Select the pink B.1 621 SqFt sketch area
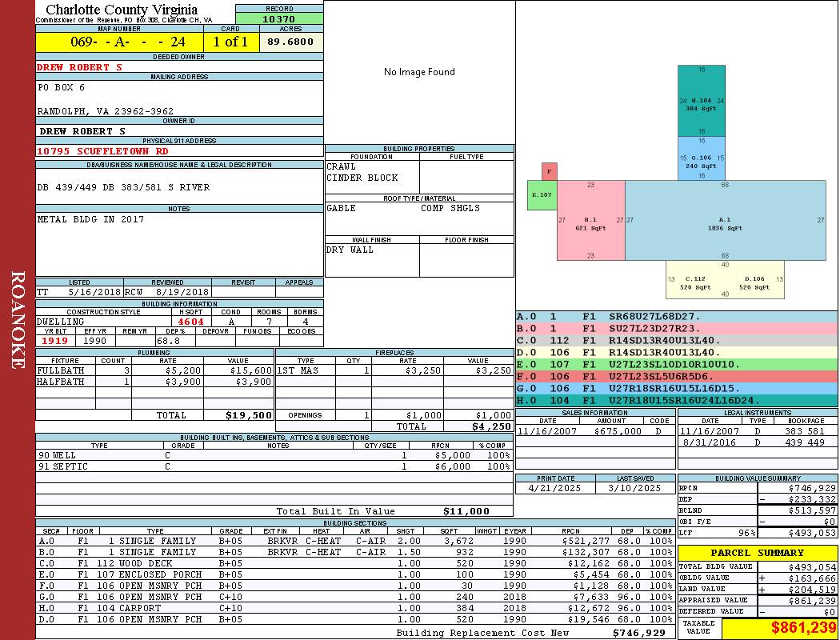This screenshot has height=640, width=840. click(591, 220)
